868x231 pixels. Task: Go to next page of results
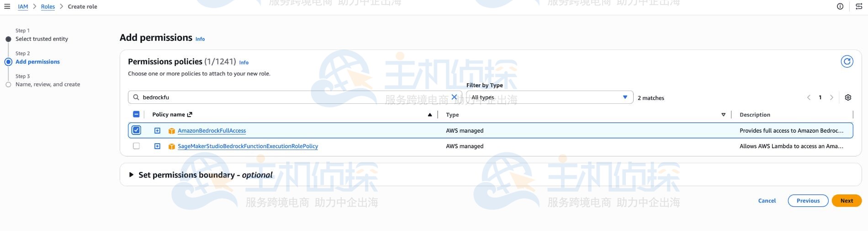click(831, 97)
